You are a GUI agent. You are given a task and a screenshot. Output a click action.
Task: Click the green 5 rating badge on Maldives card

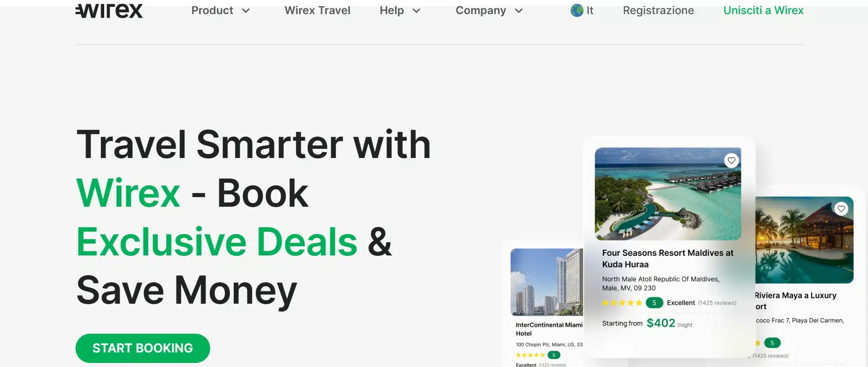654,302
